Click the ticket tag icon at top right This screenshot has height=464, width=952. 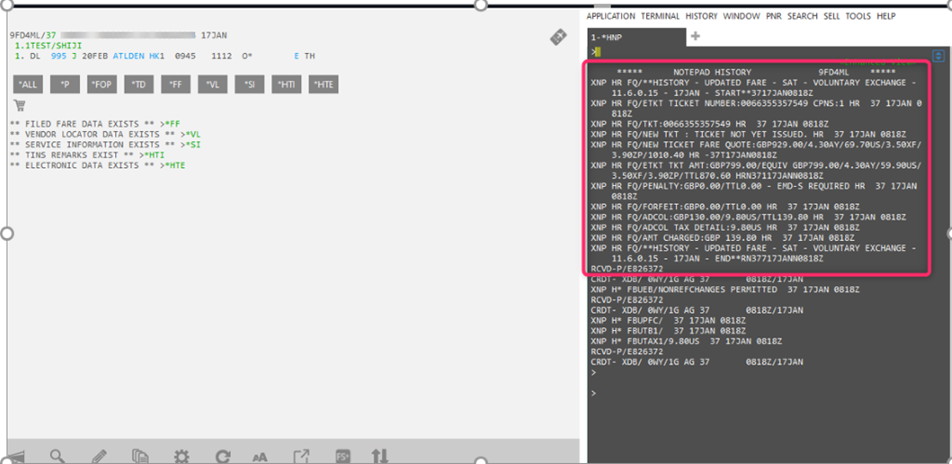click(559, 37)
